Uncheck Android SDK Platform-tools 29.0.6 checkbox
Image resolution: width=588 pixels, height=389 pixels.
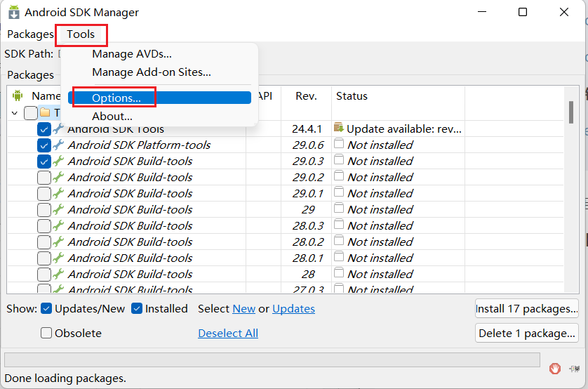tap(44, 145)
